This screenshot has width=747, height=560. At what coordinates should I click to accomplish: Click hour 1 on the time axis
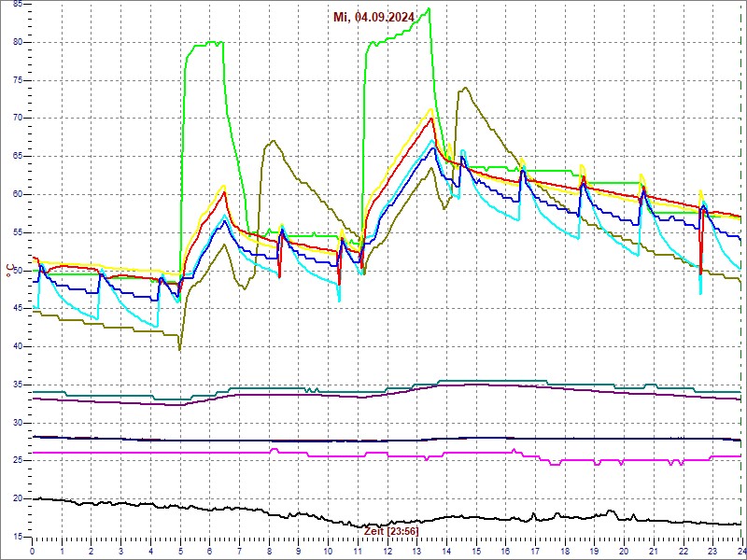tap(62, 551)
